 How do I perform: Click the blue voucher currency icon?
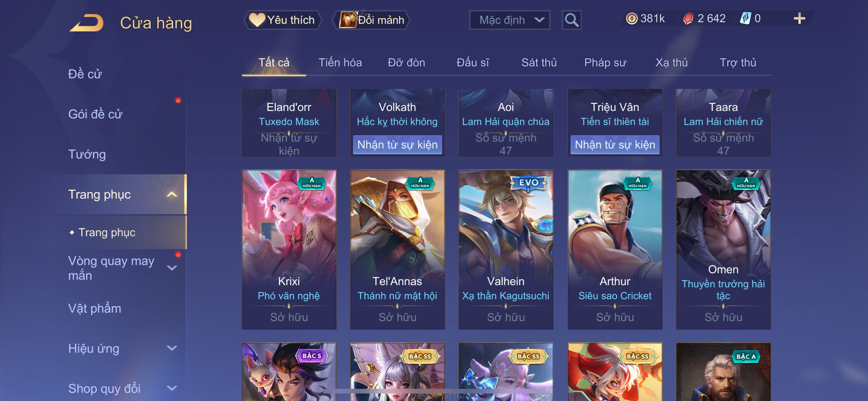(x=745, y=18)
